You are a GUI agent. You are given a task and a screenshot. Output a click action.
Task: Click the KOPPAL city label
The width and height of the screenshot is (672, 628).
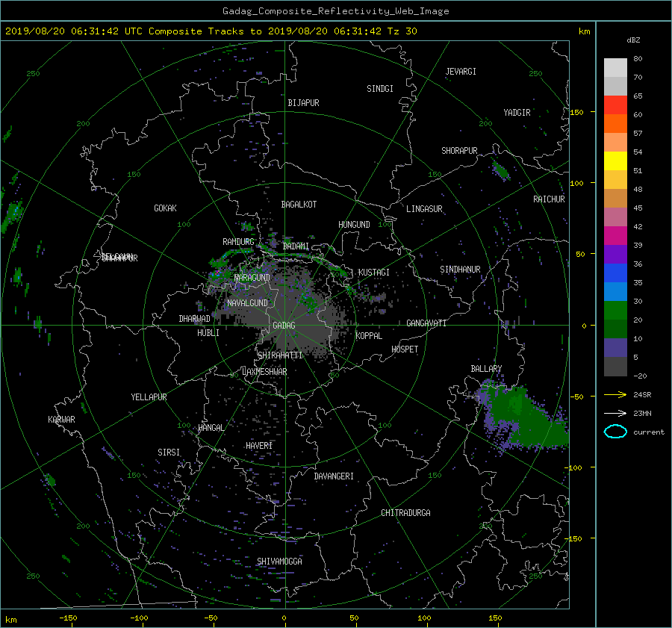(x=369, y=335)
